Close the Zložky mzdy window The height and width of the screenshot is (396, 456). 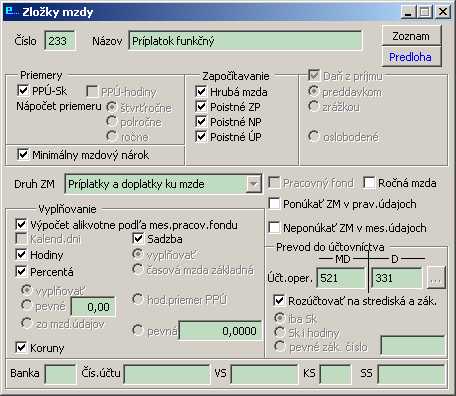[x=443, y=12]
